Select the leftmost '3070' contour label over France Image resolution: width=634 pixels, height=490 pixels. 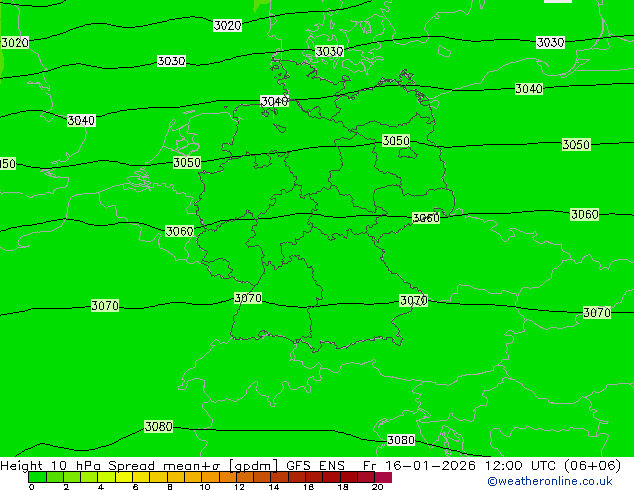point(105,305)
